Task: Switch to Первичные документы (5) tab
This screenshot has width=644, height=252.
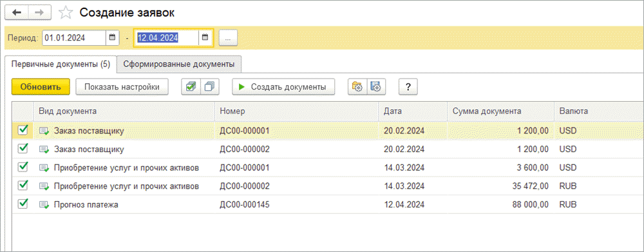Action: click(61, 64)
